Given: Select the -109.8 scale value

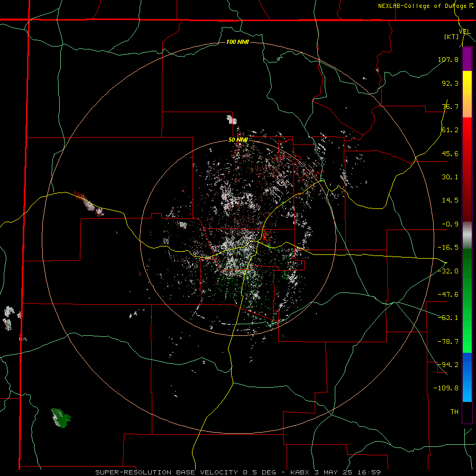Looking at the screenshot, I should coord(446,388).
